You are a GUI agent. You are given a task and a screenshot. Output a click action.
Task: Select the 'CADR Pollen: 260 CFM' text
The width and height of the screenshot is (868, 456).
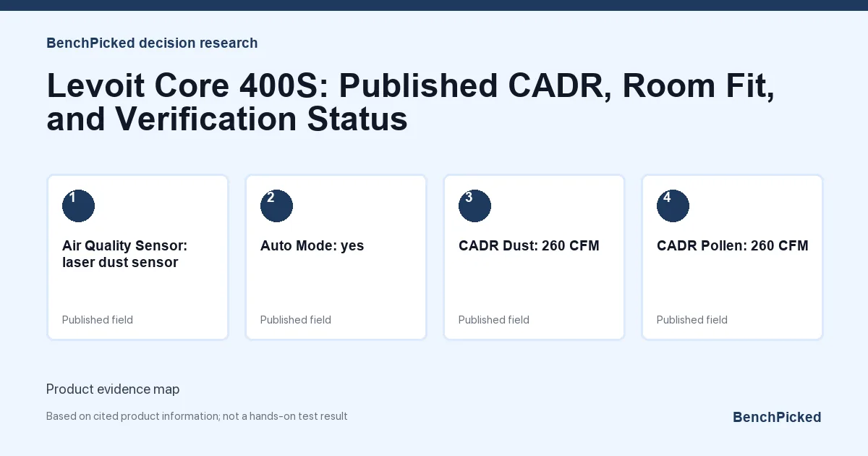click(x=732, y=246)
